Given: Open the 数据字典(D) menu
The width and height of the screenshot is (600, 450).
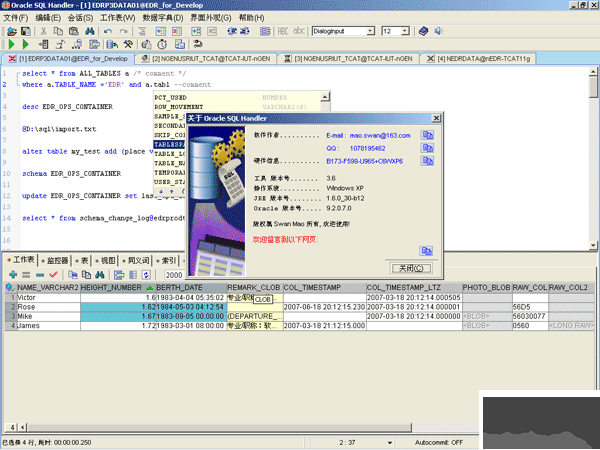Looking at the screenshot, I should click(160, 18).
